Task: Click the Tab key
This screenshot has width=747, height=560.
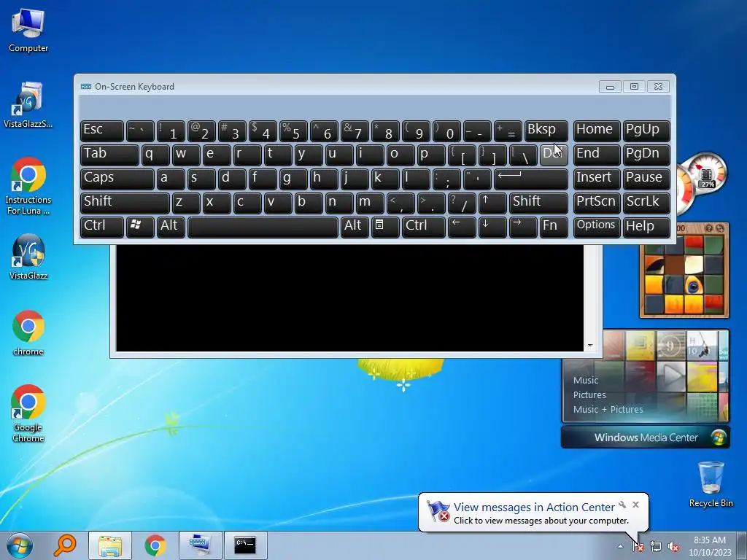Action: [x=109, y=155]
